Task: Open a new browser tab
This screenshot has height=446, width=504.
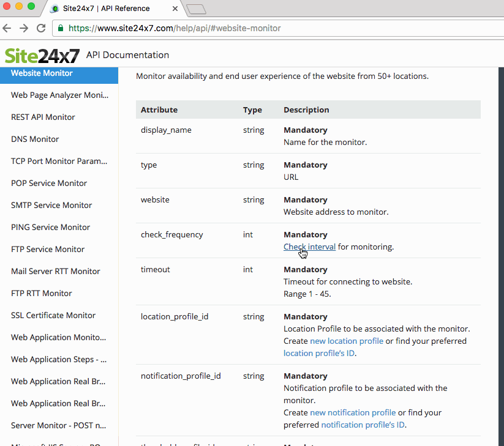Action: [x=196, y=9]
